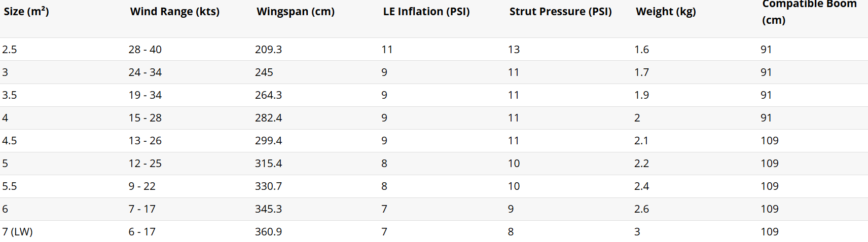Select the Wingspan (cm) column header
868x242 pixels.
click(295, 12)
